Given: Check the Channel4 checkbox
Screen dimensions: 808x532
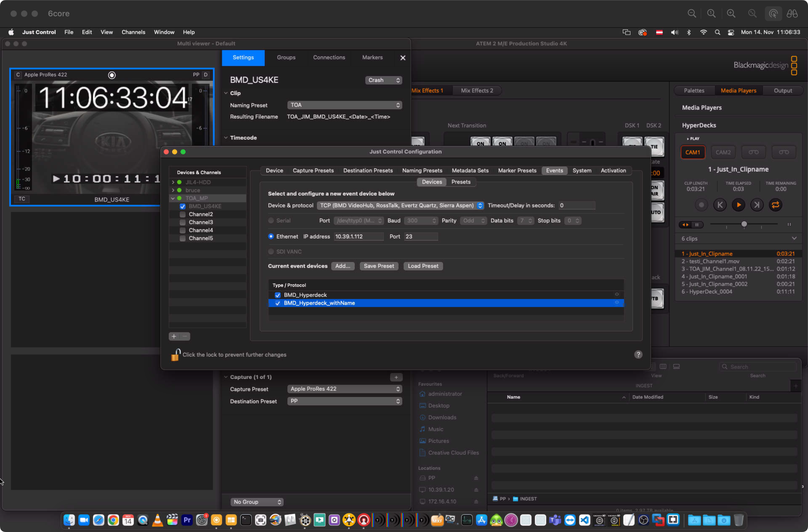Looking at the screenshot, I should tap(183, 230).
